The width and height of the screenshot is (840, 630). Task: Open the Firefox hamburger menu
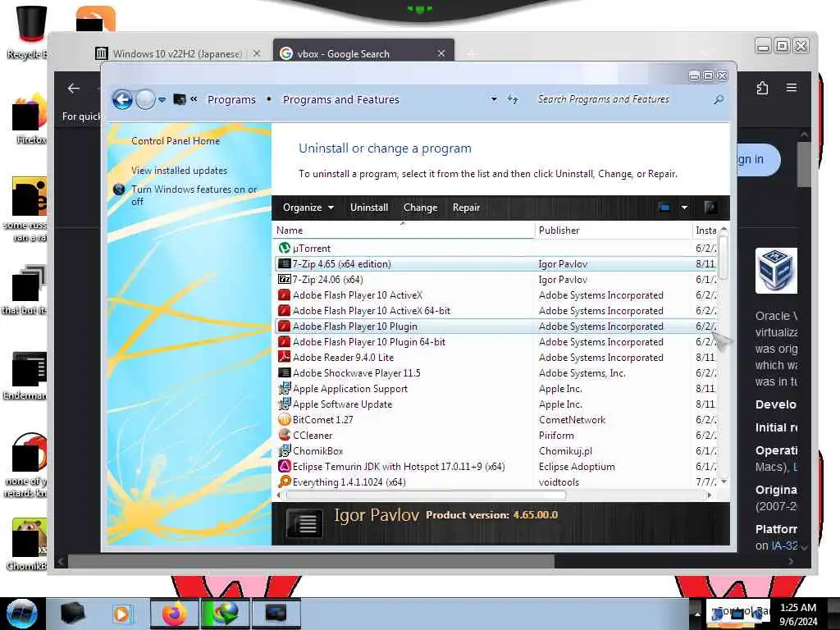(x=792, y=87)
